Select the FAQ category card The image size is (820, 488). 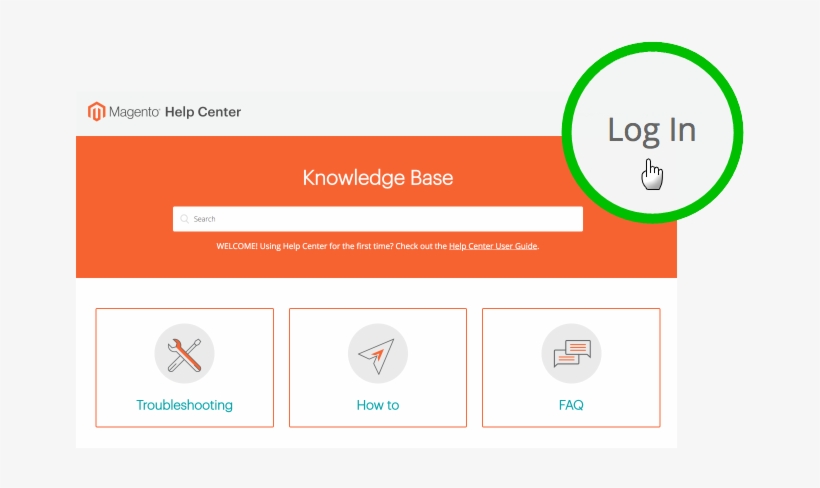(x=571, y=368)
